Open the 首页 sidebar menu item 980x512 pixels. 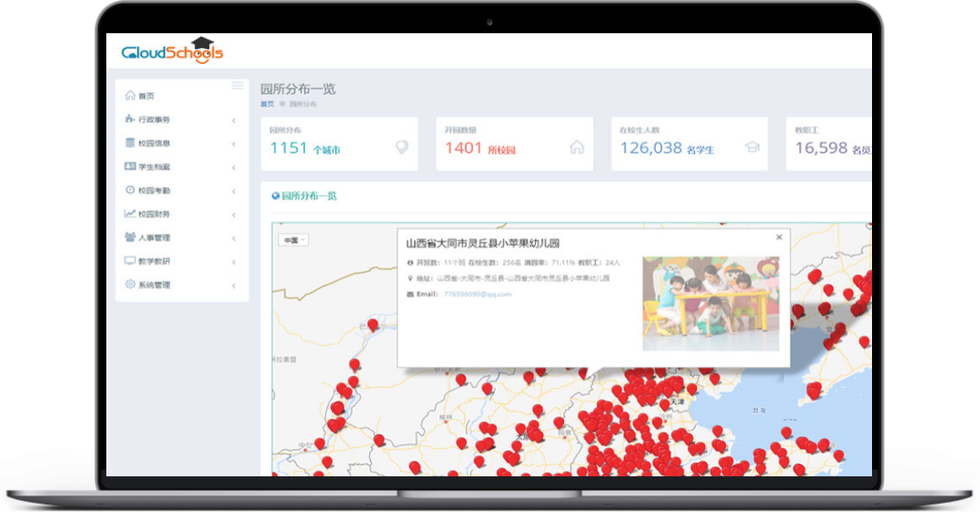click(181, 96)
